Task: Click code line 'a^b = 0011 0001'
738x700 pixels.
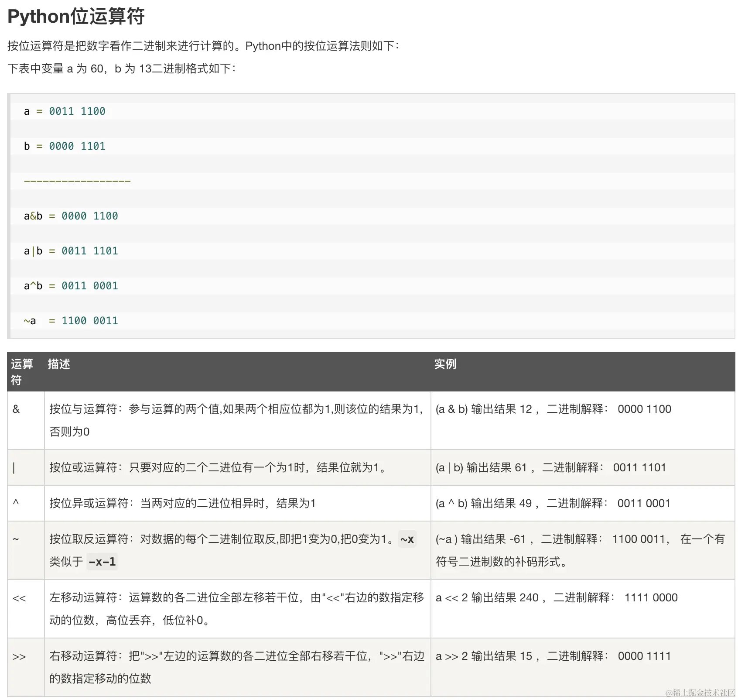Action: (71, 286)
